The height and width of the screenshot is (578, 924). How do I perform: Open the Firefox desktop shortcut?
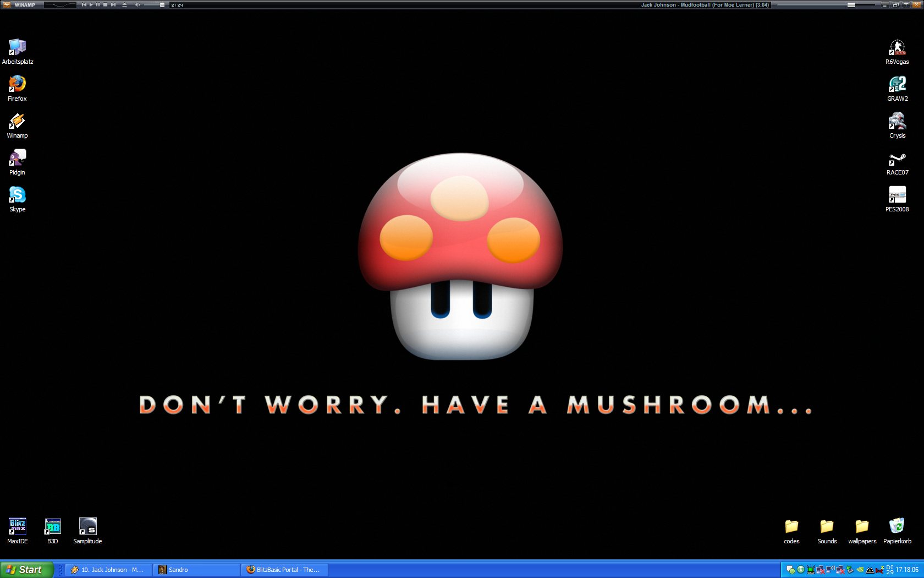point(17,84)
